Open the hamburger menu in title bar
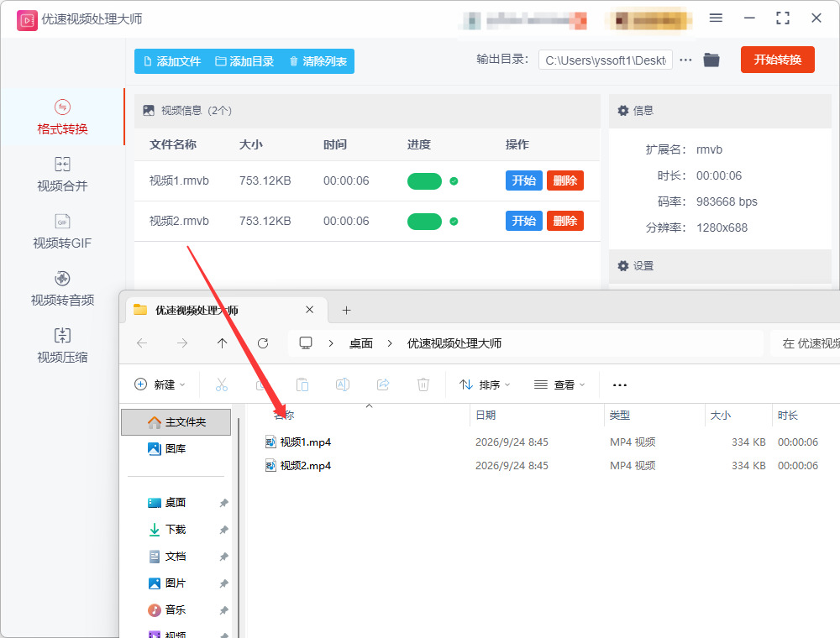 [x=716, y=18]
